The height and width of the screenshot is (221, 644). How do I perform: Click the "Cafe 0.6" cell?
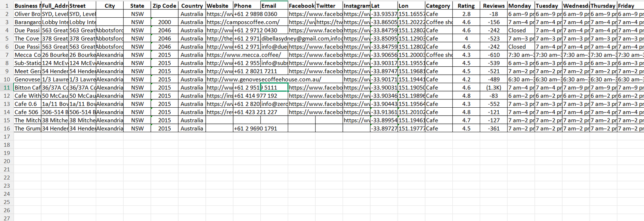point(27,104)
